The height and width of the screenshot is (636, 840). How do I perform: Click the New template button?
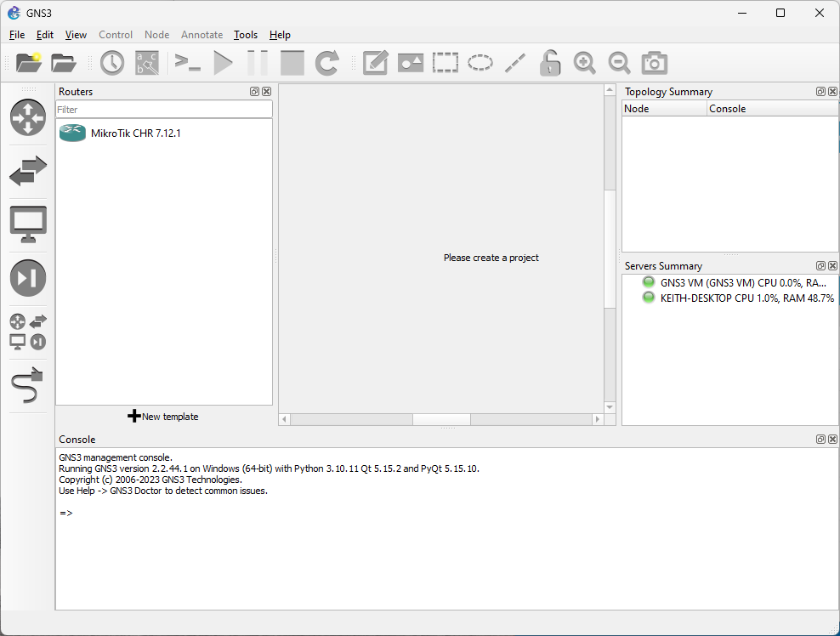[x=163, y=416]
